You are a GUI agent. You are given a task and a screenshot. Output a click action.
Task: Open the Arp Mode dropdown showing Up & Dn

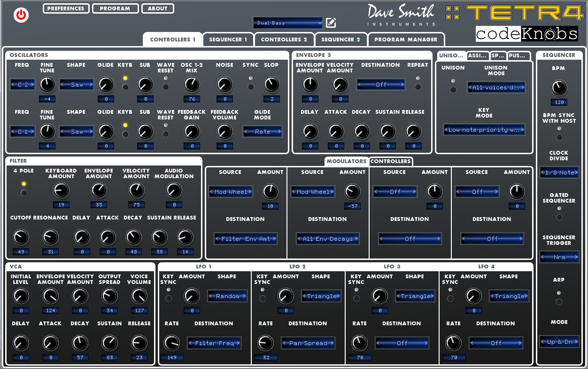559,342
